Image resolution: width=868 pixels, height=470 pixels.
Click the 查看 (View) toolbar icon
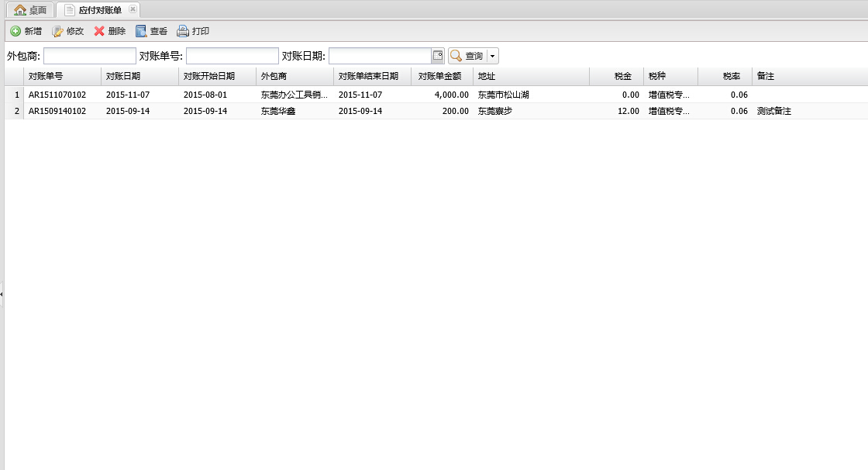click(141, 31)
